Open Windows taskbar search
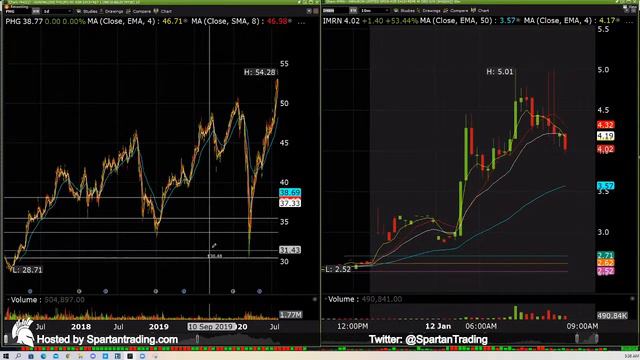The height and width of the screenshot is (360, 640). coord(18,356)
